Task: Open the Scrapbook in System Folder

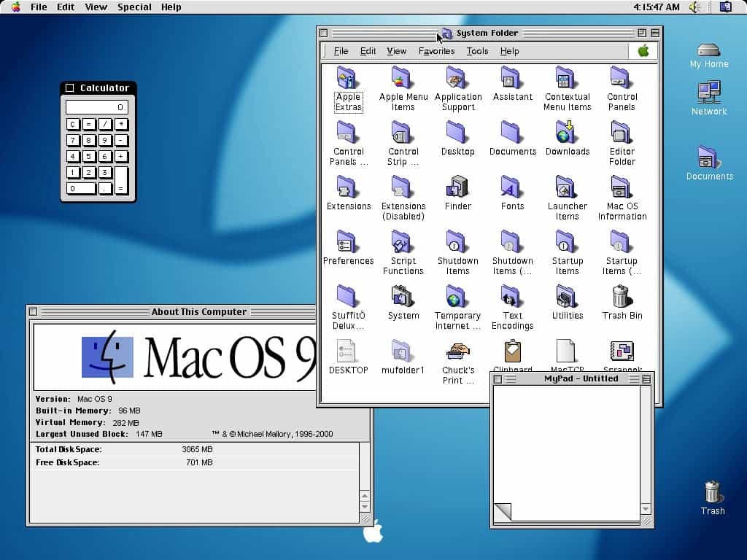Action: tap(622, 351)
